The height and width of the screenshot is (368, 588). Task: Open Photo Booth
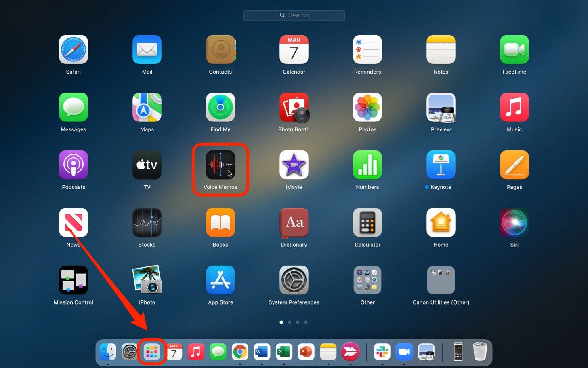click(x=294, y=107)
